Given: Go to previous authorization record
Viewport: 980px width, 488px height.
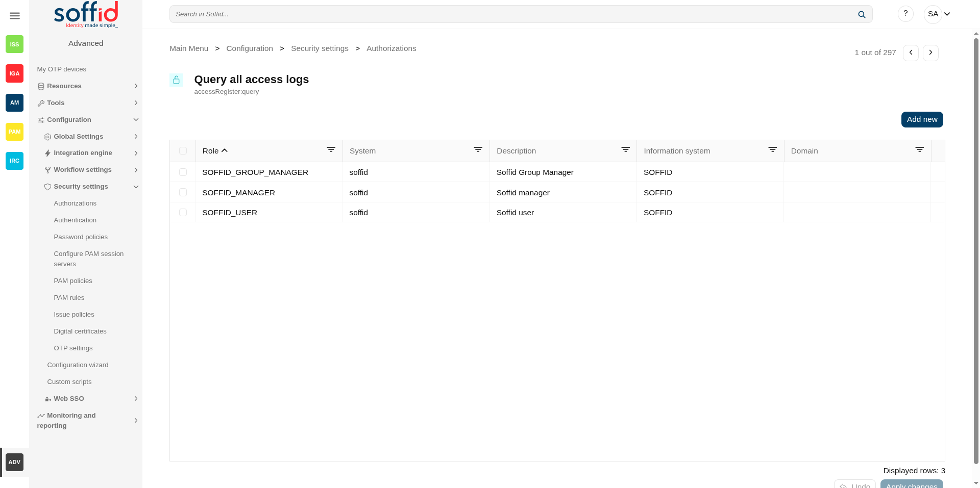Looking at the screenshot, I should [911, 53].
